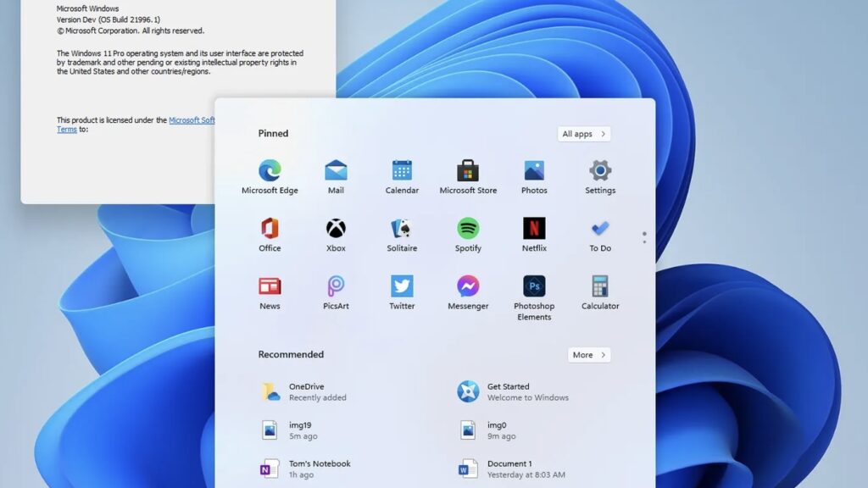
Task: Open Spotify from the pinned section
Action: point(467,230)
